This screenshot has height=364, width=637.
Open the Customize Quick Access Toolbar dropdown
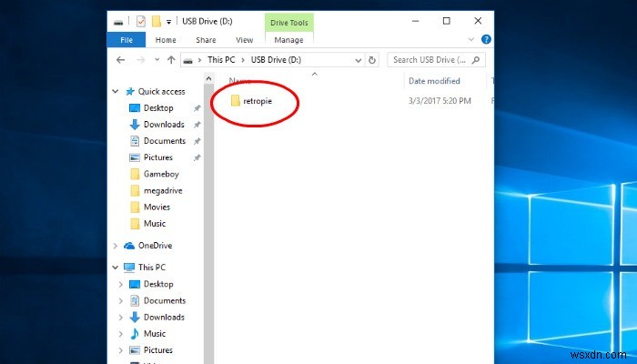point(168,22)
